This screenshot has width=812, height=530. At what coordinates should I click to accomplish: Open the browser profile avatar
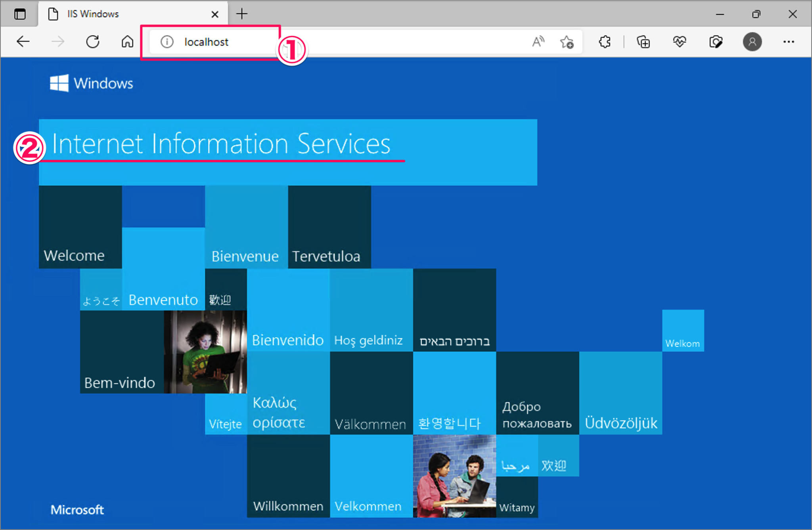click(753, 42)
